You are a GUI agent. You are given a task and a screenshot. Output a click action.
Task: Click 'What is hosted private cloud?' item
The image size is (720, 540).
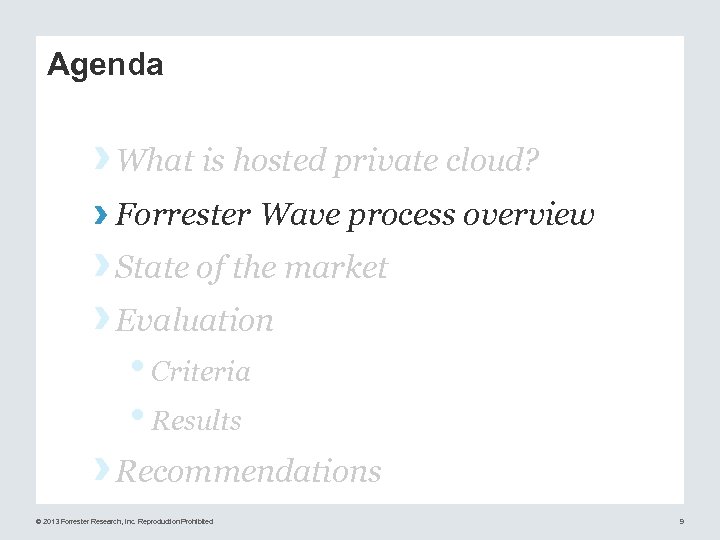[328, 160]
